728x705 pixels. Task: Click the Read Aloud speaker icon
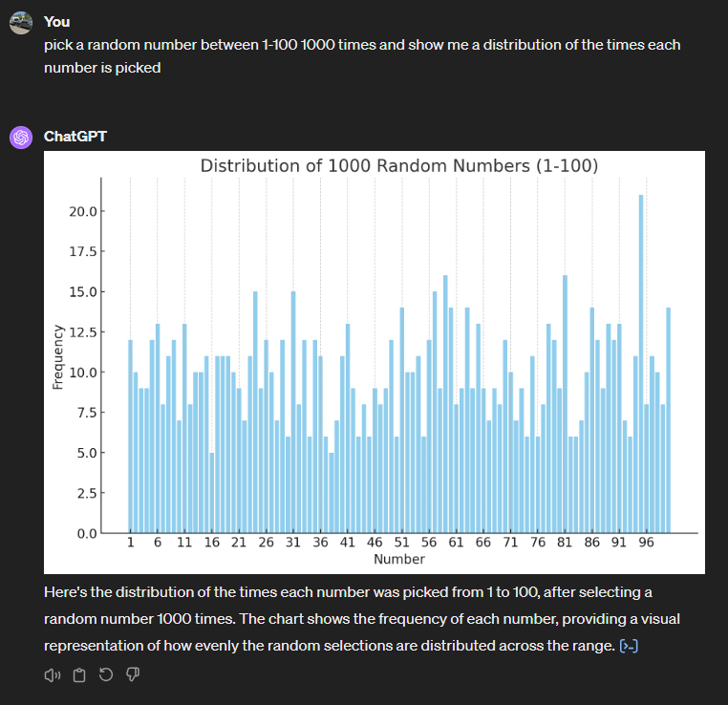pyautogui.click(x=53, y=675)
